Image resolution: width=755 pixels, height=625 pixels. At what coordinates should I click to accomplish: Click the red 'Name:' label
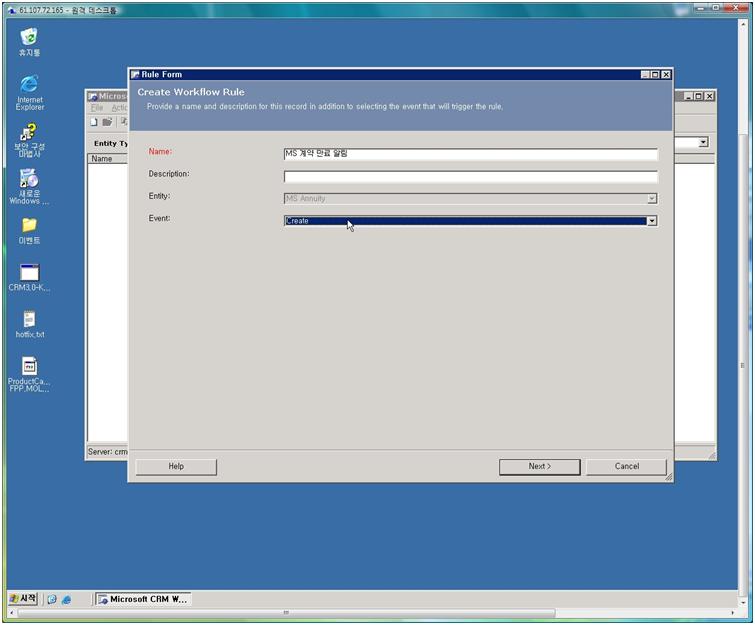click(160, 151)
